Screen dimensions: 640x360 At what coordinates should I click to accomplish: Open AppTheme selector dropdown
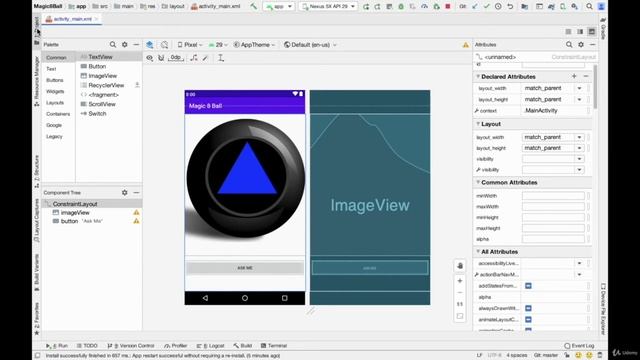click(254, 45)
